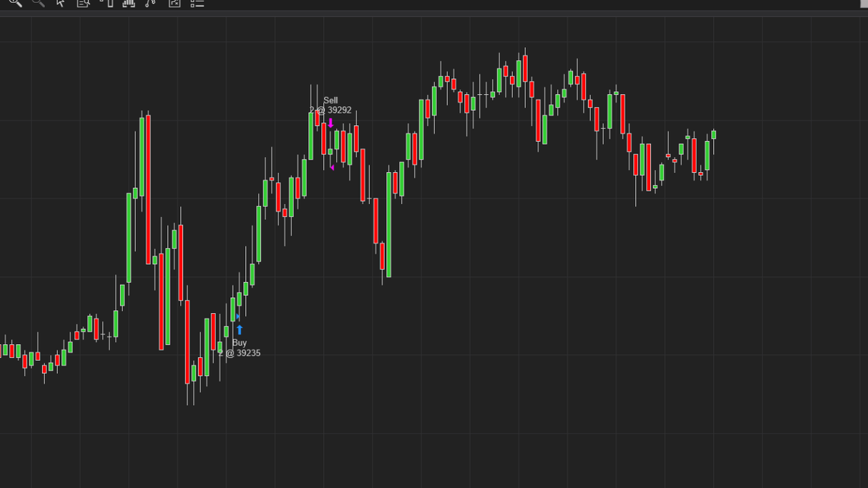Click the blue Buy execution arrow
The width and height of the screenshot is (868, 488).
click(x=239, y=330)
